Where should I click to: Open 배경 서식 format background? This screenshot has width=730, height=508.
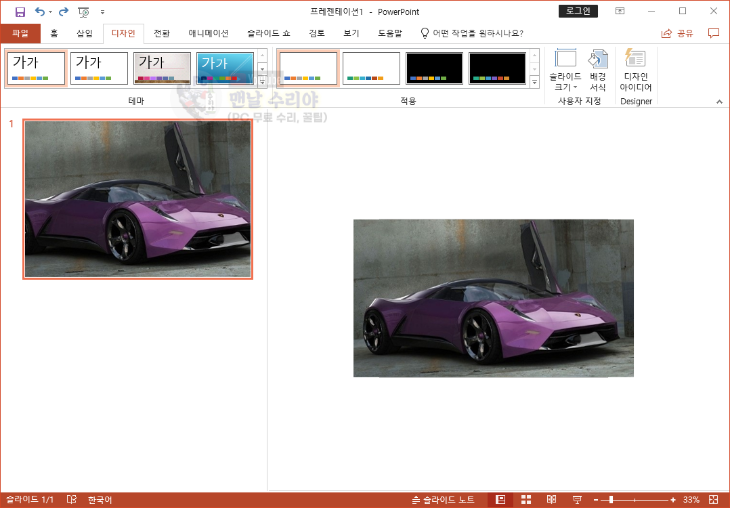point(597,70)
